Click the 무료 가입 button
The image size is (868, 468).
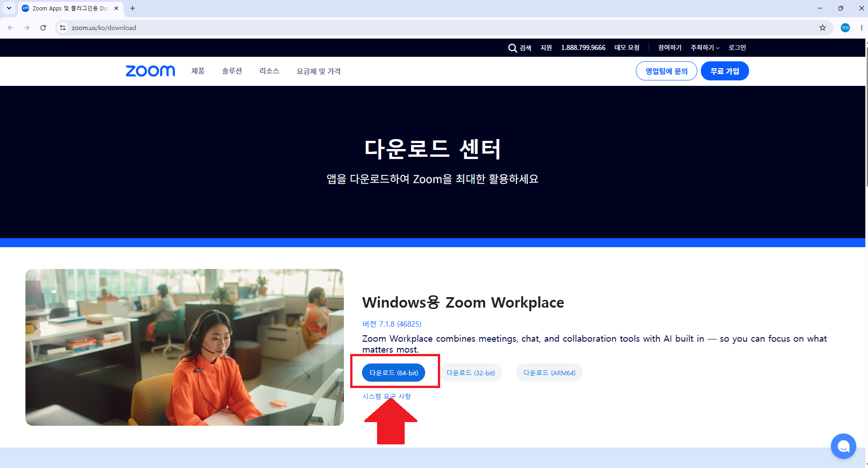(724, 71)
